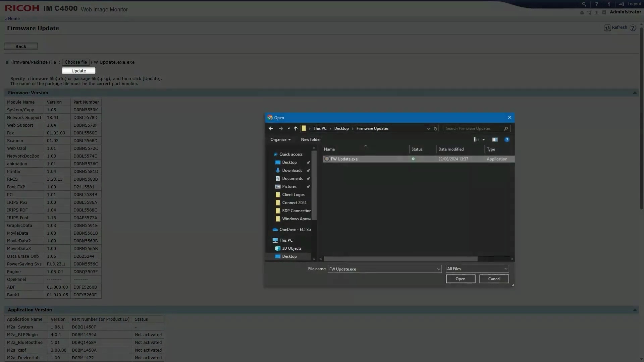Image resolution: width=644 pixels, height=362 pixels.
Task: Click This PC in the address breadcrumb
Action: pyautogui.click(x=320, y=128)
